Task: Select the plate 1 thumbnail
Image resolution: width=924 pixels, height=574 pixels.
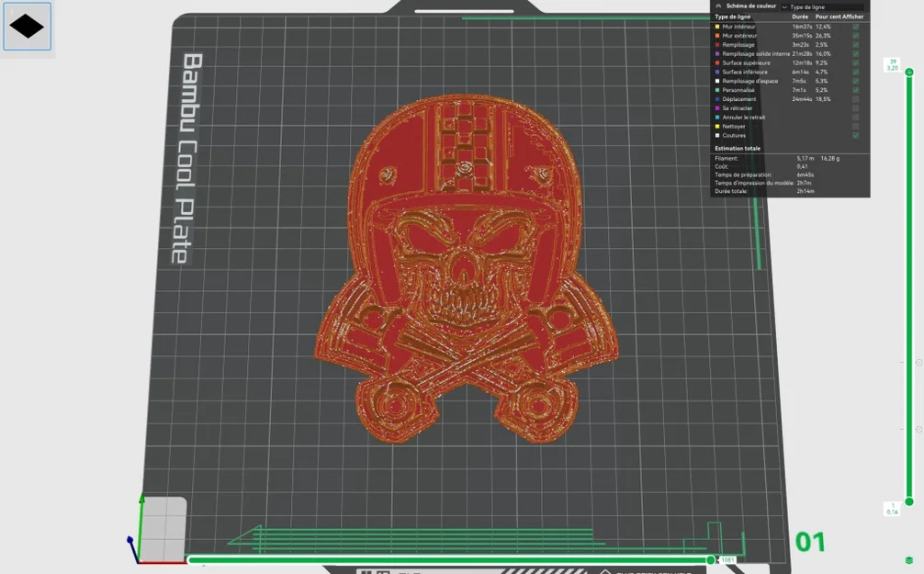Action: (28, 27)
